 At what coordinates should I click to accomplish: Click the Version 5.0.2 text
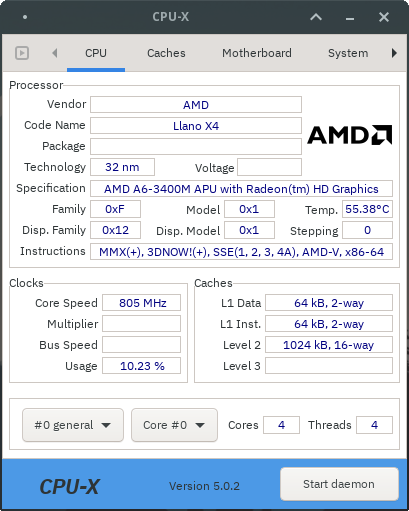click(x=204, y=486)
